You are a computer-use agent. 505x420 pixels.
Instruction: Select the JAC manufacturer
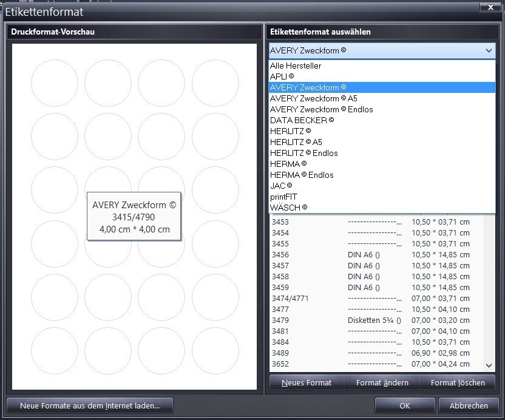click(382, 186)
